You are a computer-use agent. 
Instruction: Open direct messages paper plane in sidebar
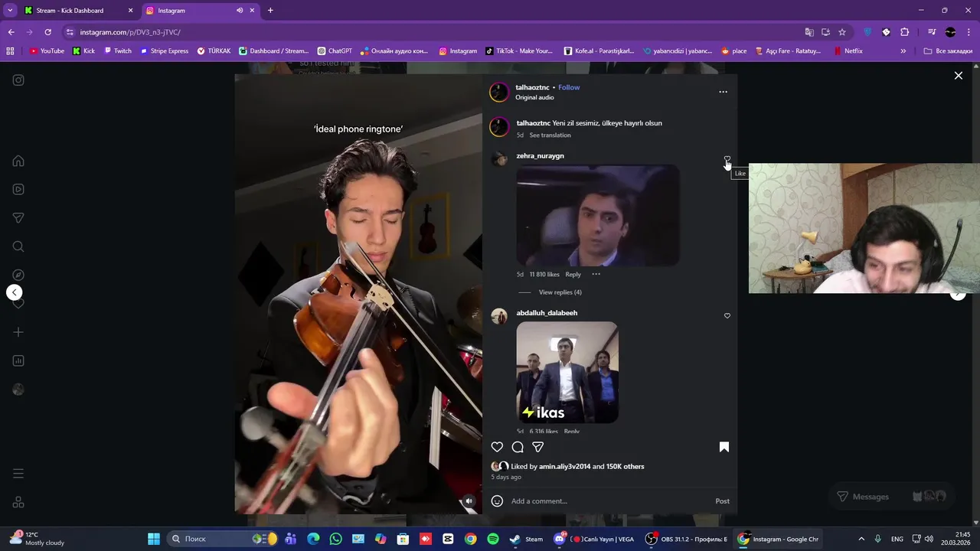pyautogui.click(x=18, y=218)
